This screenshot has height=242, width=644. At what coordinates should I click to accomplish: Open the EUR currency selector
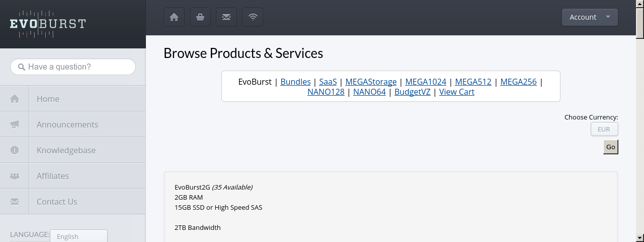604,129
